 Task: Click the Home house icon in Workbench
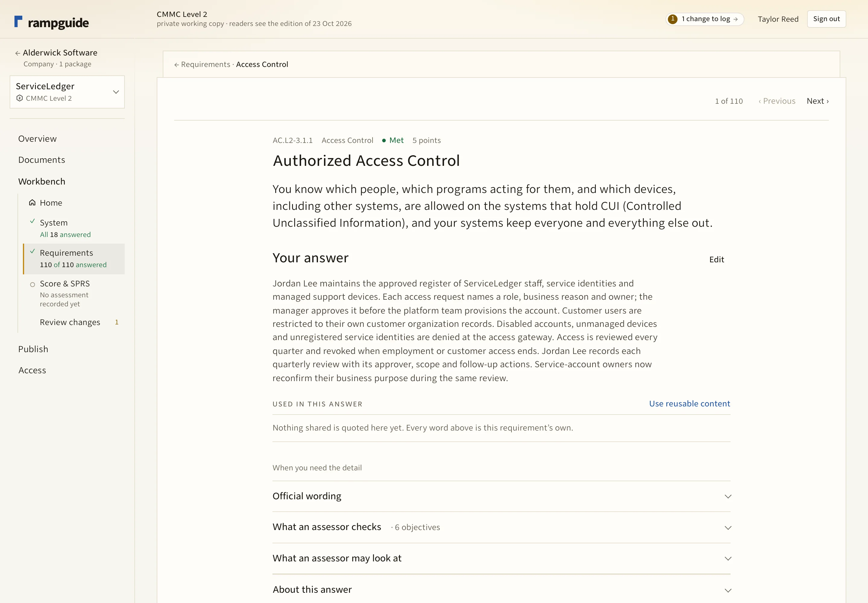(x=33, y=203)
